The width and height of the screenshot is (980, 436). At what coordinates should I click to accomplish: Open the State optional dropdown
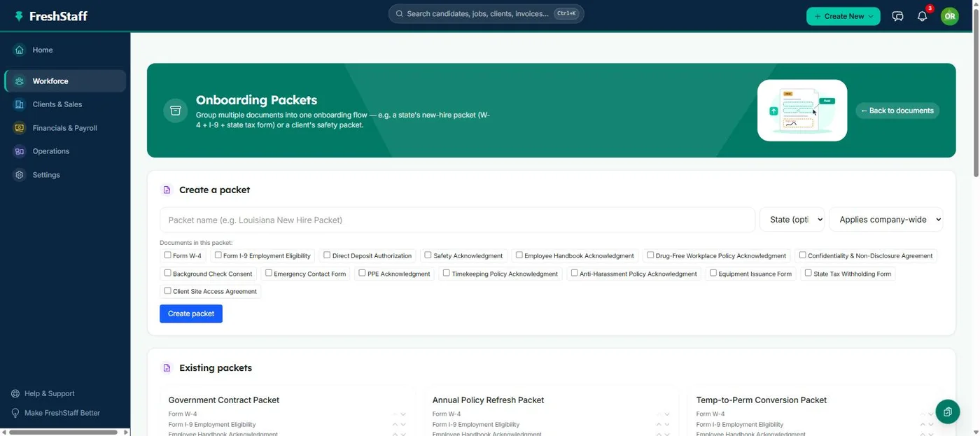coord(792,220)
